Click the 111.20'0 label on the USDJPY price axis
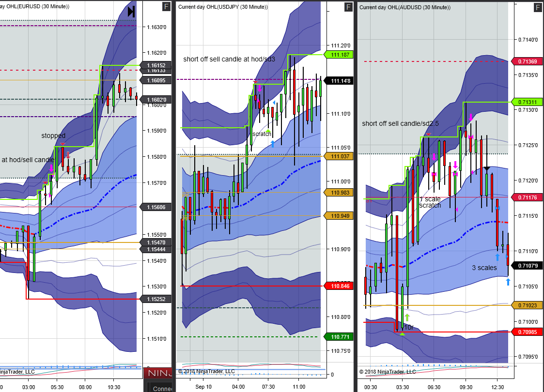Viewport: 544px width, 392px height. [341, 45]
